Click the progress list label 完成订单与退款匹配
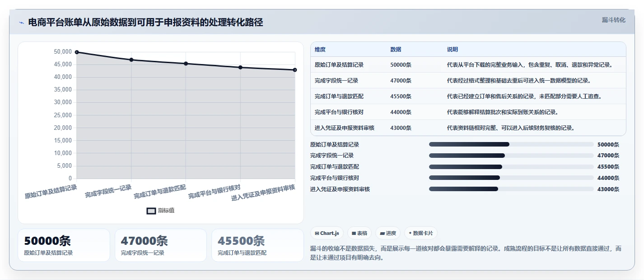This screenshot has width=644, height=280. pos(335,167)
